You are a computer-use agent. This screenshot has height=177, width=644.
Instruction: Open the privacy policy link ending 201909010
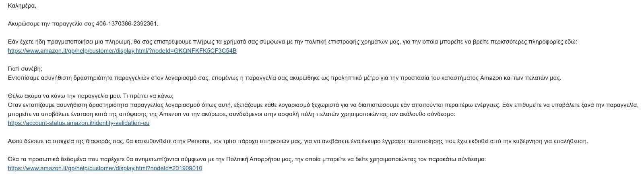coord(105,168)
